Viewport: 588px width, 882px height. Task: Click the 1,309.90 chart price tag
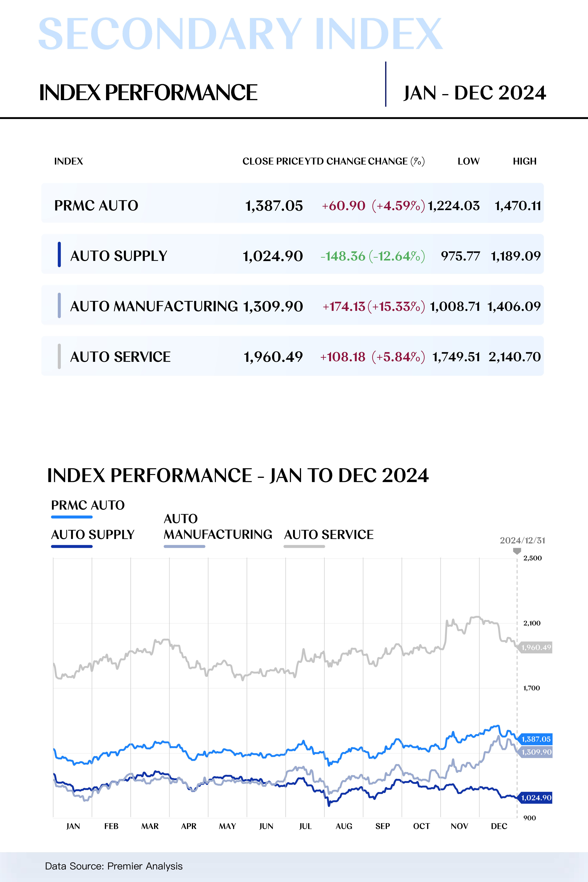536,752
